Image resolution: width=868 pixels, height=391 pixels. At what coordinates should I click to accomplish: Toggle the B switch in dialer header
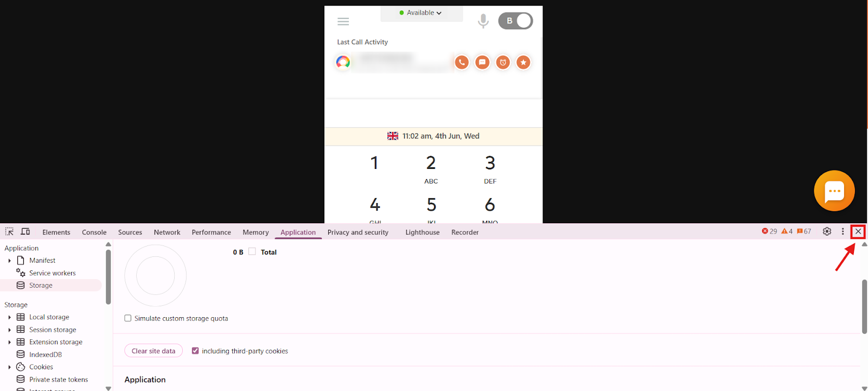pos(515,21)
